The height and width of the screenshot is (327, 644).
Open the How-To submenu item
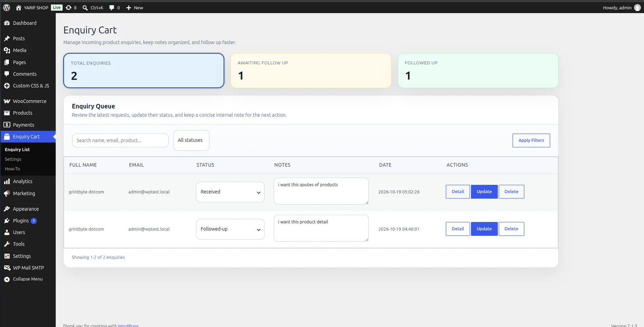coord(12,169)
